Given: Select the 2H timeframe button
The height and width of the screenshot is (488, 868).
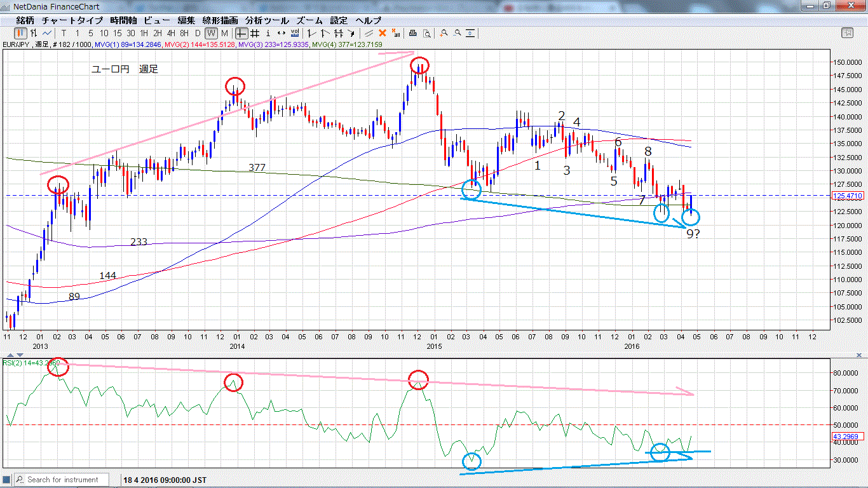Looking at the screenshot, I should point(157,32).
